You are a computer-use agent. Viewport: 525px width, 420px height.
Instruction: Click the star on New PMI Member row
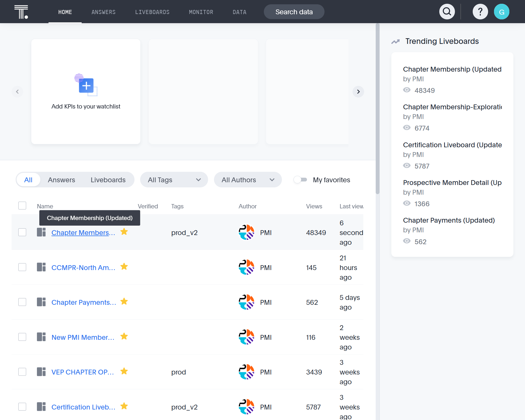[x=124, y=336]
